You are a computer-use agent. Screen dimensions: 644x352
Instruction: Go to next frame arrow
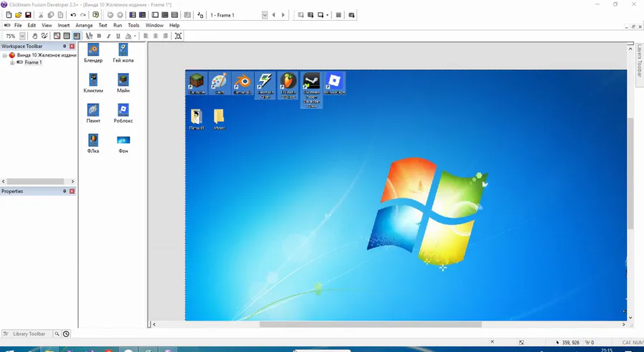[283, 15]
